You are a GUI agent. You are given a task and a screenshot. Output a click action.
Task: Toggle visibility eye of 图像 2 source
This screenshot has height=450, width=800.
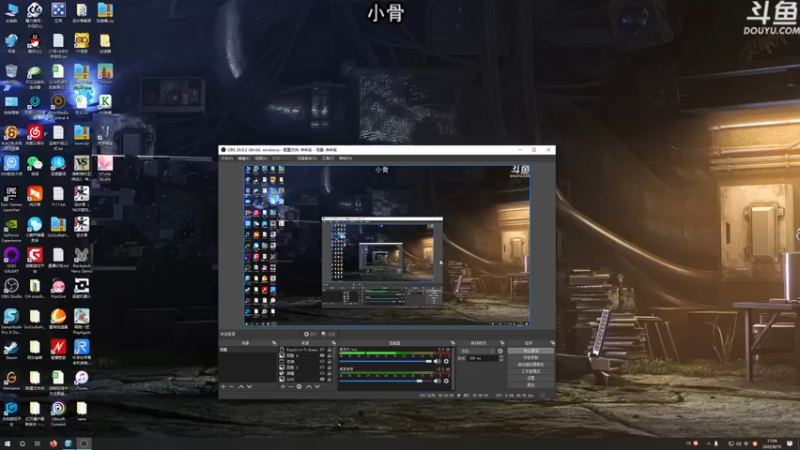coord(322,367)
